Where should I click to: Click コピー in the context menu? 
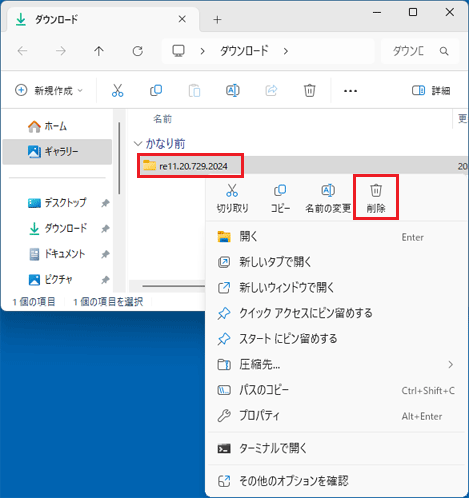[280, 198]
